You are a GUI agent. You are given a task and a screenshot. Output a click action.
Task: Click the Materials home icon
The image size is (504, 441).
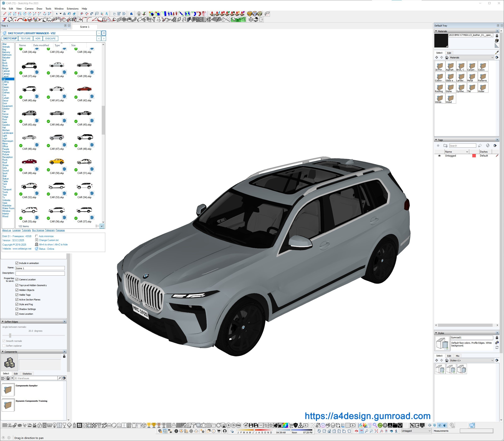pos(447,58)
